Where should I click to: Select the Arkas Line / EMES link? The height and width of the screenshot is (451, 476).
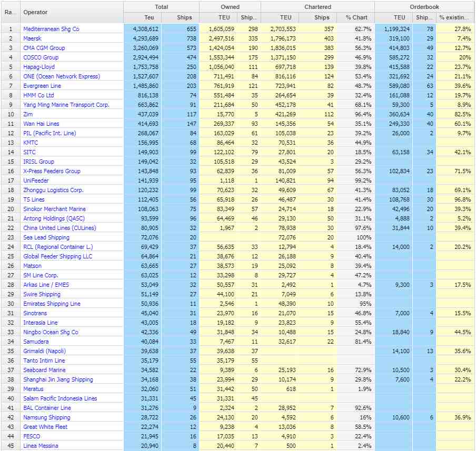pyautogui.click(x=46, y=284)
